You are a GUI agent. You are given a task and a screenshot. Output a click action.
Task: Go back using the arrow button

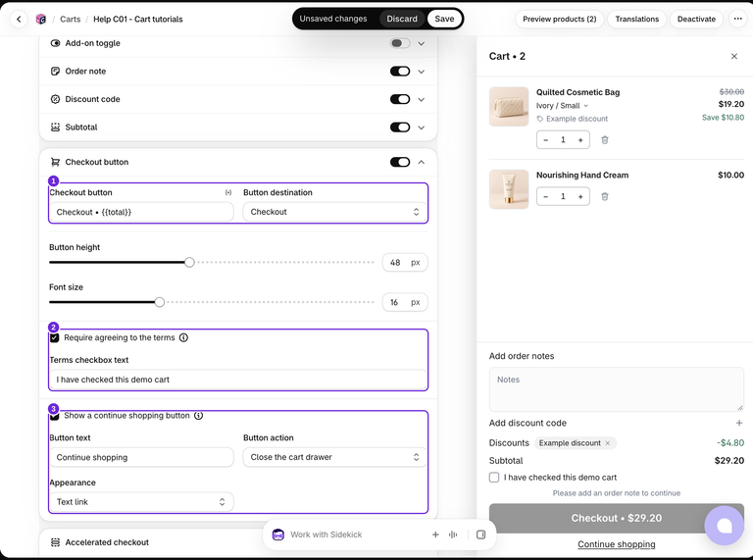pyautogui.click(x=19, y=20)
